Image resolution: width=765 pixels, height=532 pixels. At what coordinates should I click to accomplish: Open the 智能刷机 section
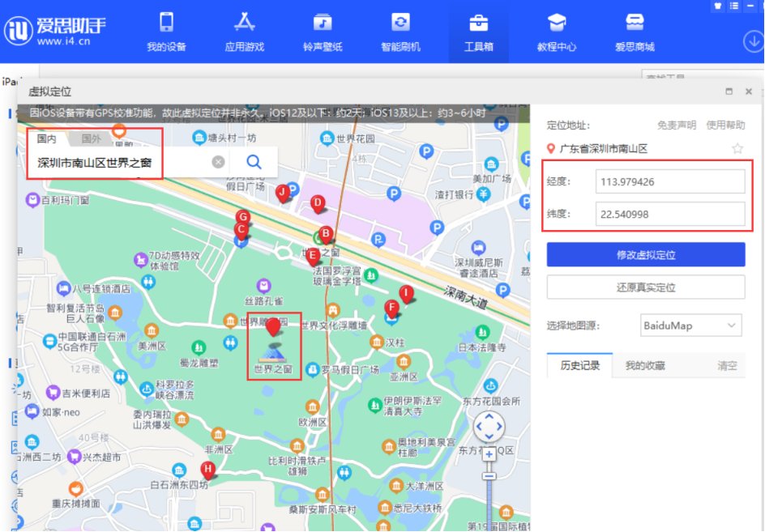pos(400,32)
